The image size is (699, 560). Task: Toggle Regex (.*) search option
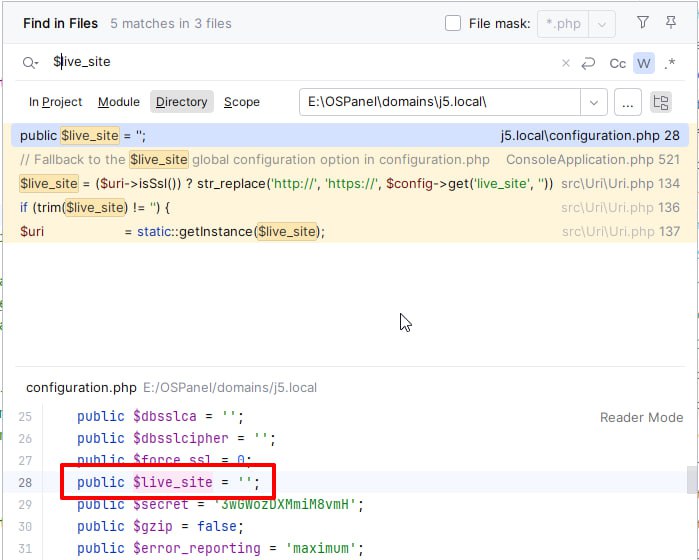tap(670, 63)
